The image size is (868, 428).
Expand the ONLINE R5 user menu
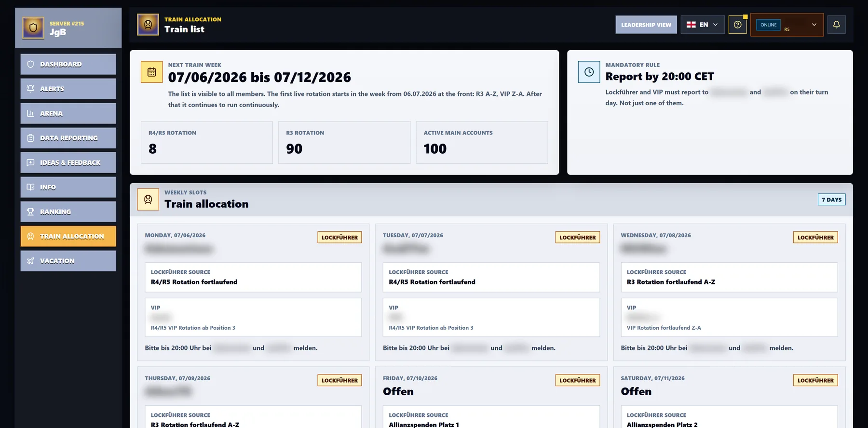coord(787,25)
